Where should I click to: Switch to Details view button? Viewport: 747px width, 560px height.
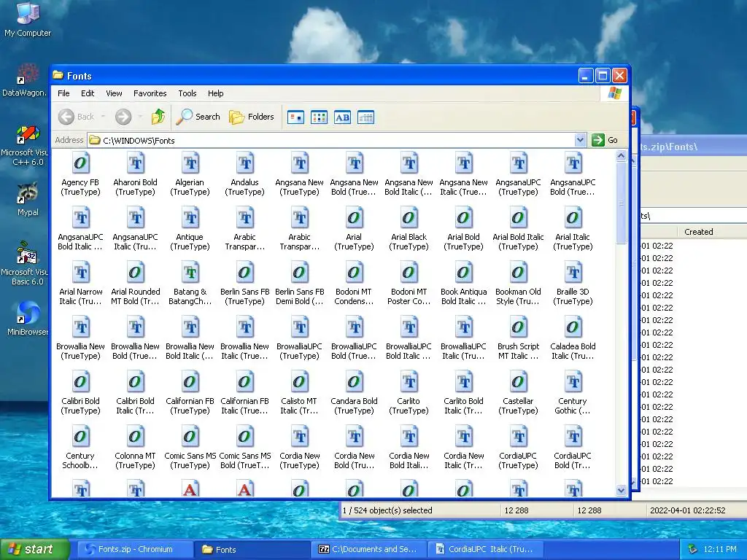366,117
